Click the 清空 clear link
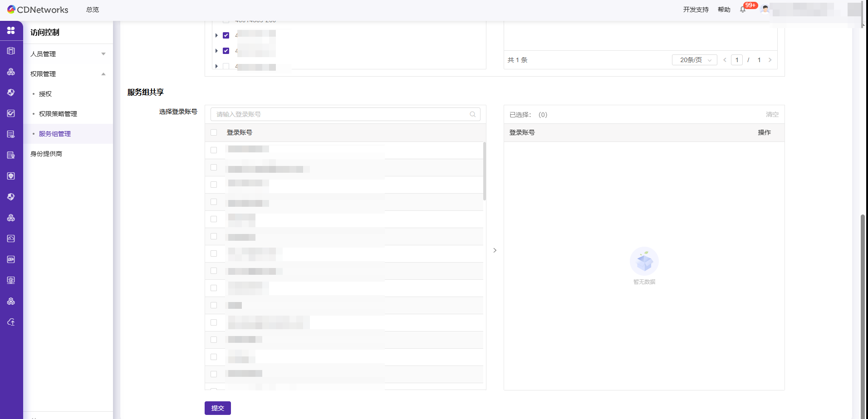 [x=772, y=114]
